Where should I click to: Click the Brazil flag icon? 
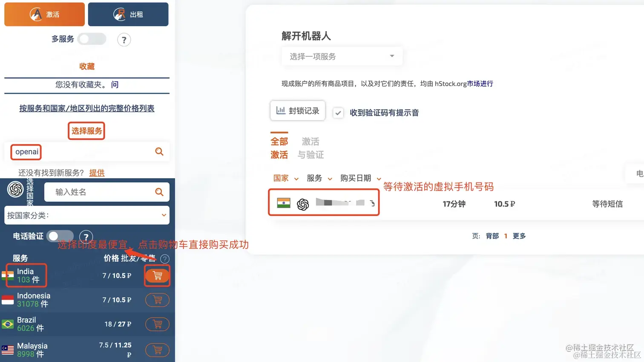click(8, 324)
